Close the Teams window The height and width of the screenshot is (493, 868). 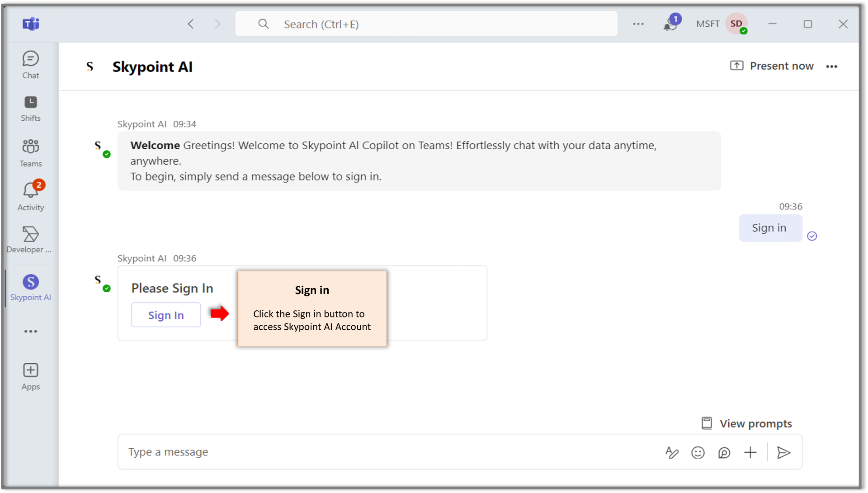(x=843, y=24)
